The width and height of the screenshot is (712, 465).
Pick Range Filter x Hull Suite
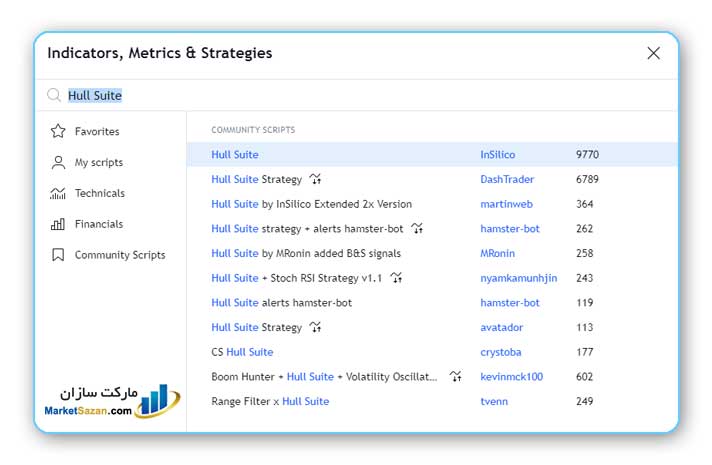point(272,401)
